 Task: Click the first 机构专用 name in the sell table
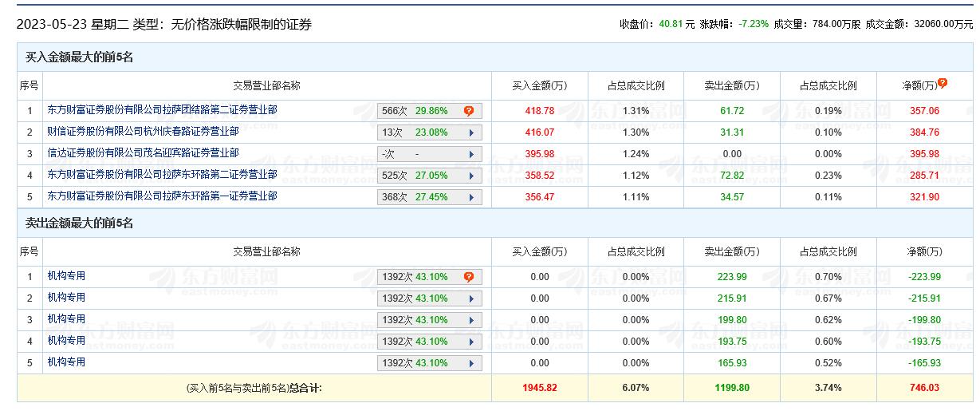pos(66,276)
